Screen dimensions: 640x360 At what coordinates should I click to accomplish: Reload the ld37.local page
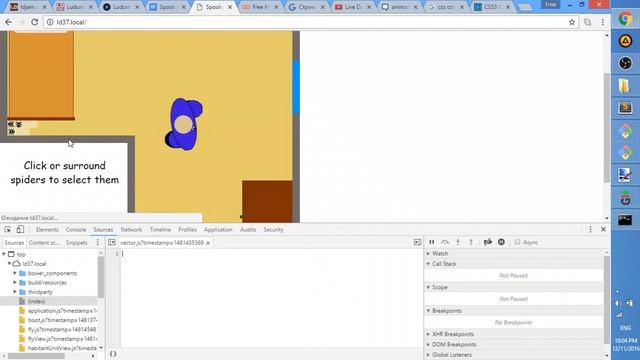point(35,22)
